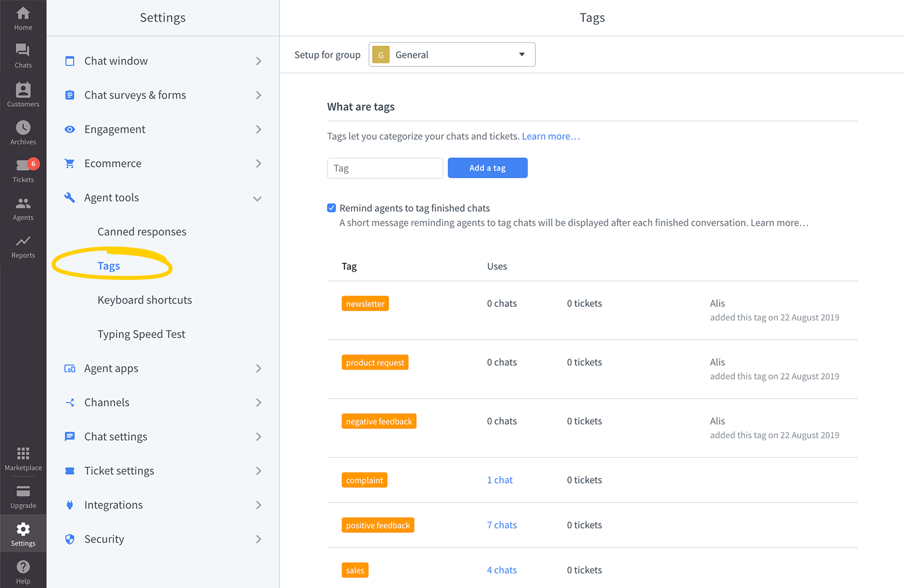This screenshot has height=588, width=904.
Task: Click the Ecommerce cart icon
Action: (x=70, y=163)
